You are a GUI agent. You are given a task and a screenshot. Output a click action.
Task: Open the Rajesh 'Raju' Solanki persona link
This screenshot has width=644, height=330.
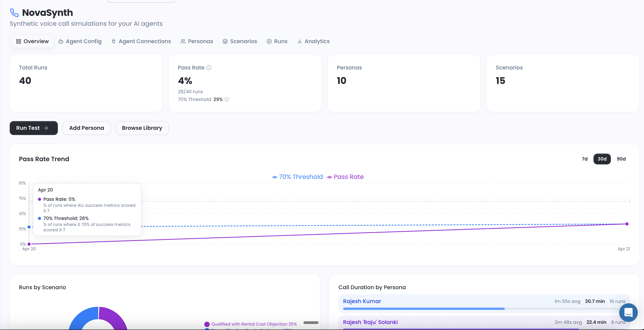pyautogui.click(x=370, y=322)
